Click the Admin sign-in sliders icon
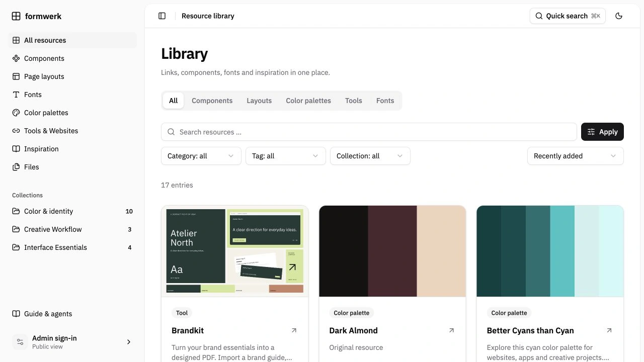Image resolution: width=644 pixels, height=362 pixels. pyautogui.click(x=20, y=342)
